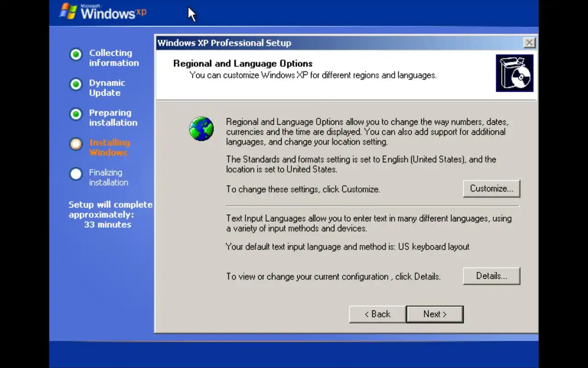Click the setup box and CD icon
The height and width of the screenshot is (368, 588).
(514, 73)
